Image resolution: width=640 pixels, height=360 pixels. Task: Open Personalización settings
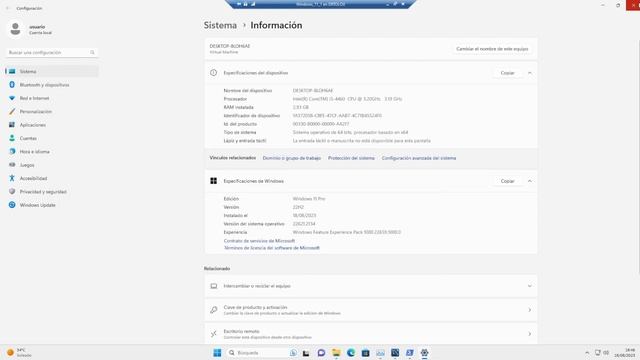pyautogui.click(x=52, y=111)
